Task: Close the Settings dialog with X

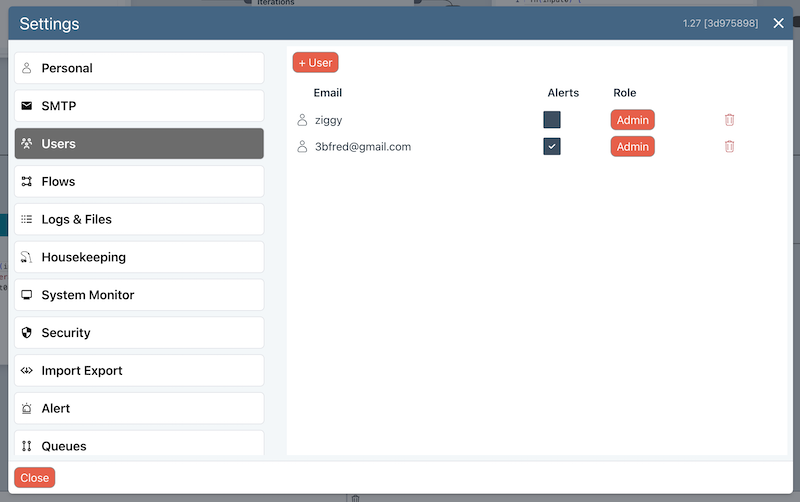Action: [x=778, y=24]
